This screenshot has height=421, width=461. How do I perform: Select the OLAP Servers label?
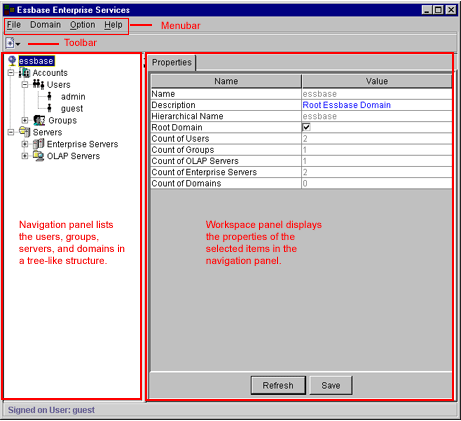click(73, 156)
